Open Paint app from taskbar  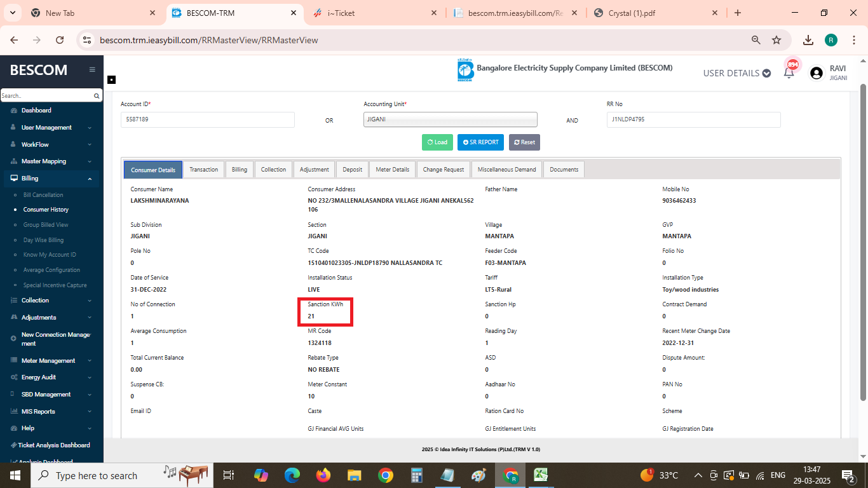click(478, 475)
